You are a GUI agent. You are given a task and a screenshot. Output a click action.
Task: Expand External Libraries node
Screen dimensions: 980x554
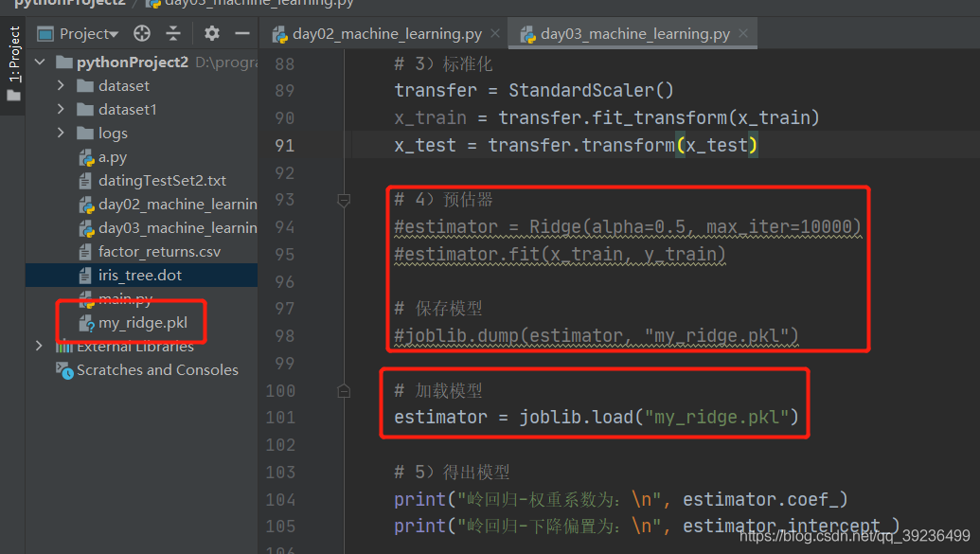pyautogui.click(x=40, y=346)
